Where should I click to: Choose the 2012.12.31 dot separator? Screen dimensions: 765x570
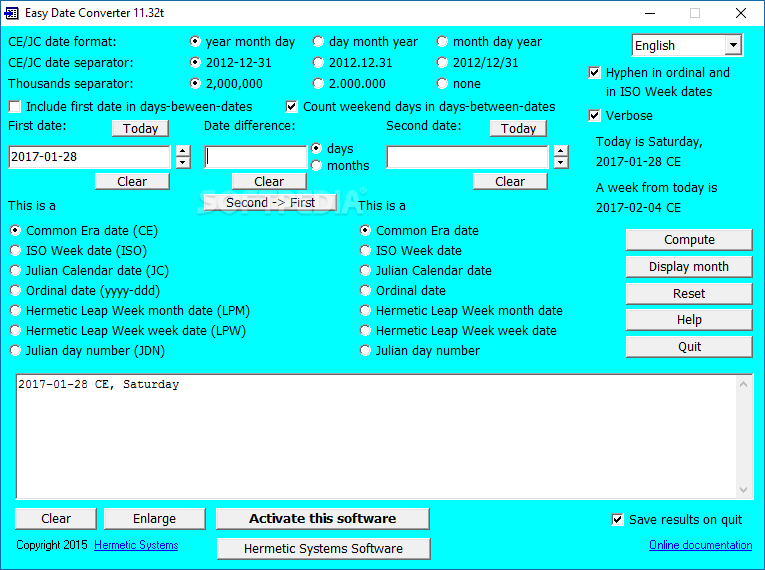(x=318, y=63)
